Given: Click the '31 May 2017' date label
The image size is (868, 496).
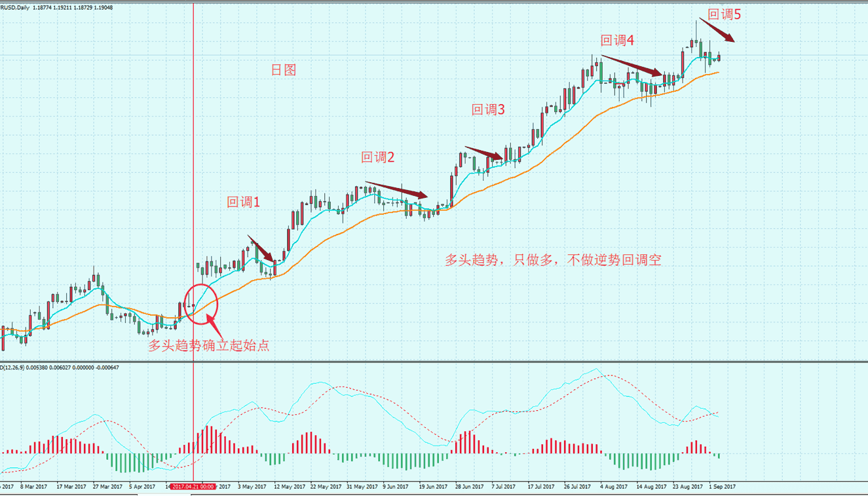Looking at the screenshot, I should coord(362,487).
